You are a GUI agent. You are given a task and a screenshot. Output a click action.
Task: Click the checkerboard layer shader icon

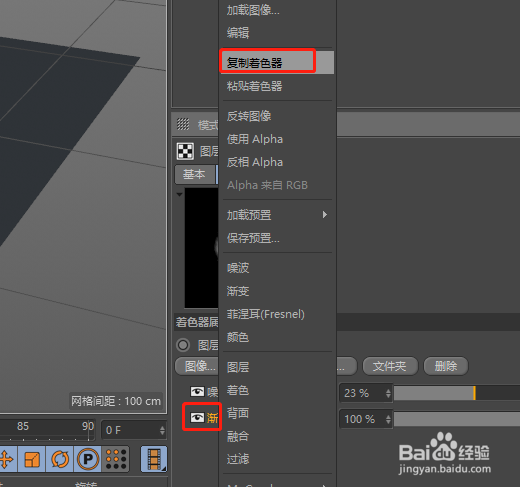point(185,151)
